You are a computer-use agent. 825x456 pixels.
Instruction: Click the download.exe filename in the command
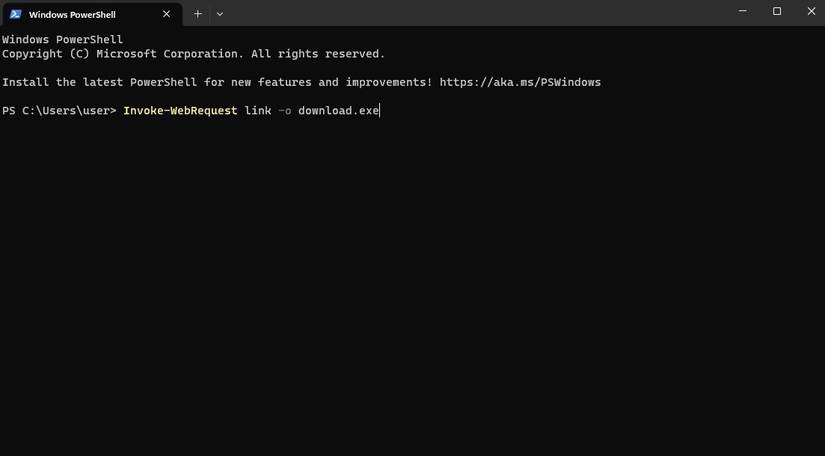tap(338, 110)
